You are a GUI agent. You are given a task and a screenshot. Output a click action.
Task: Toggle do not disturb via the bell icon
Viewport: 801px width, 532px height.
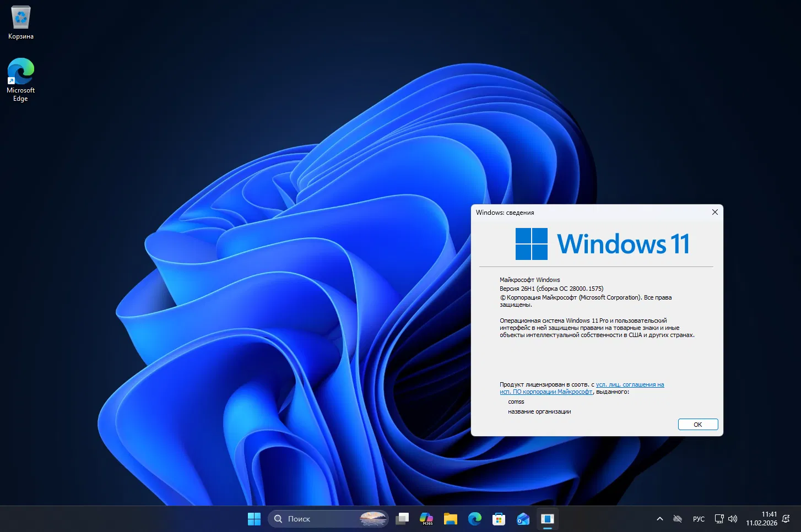[786, 519]
